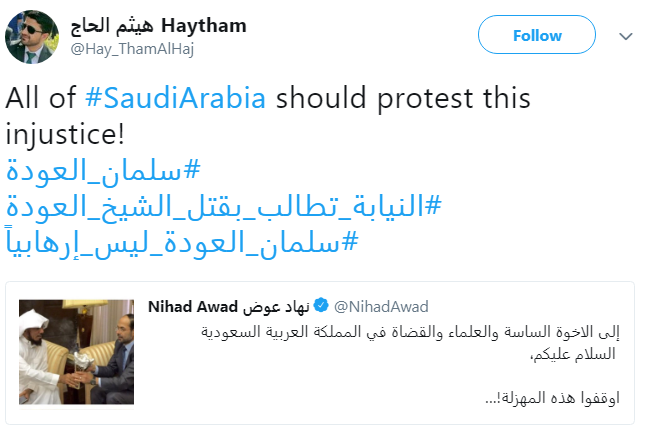The image size is (649, 432).
Task: Open the #SaudiArabia hashtag
Action: [176, 100]
